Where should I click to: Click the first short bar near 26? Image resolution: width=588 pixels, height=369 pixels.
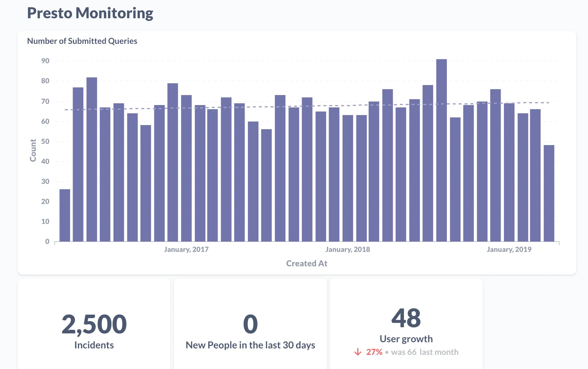click(65, 215)
